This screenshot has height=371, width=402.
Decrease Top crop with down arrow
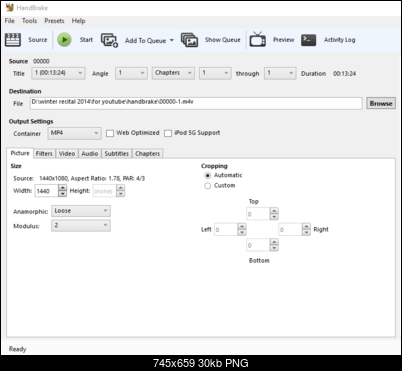[x=274, y=217]
